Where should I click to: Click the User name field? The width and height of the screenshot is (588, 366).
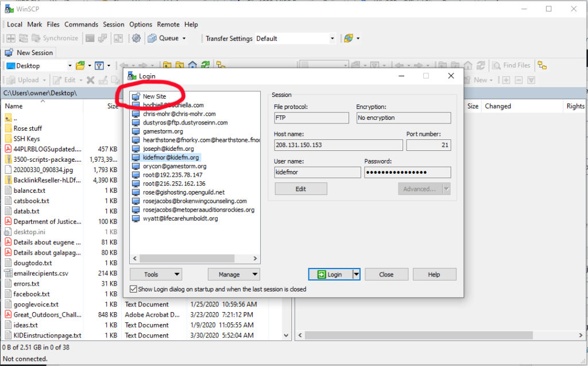tap(318, 172)
